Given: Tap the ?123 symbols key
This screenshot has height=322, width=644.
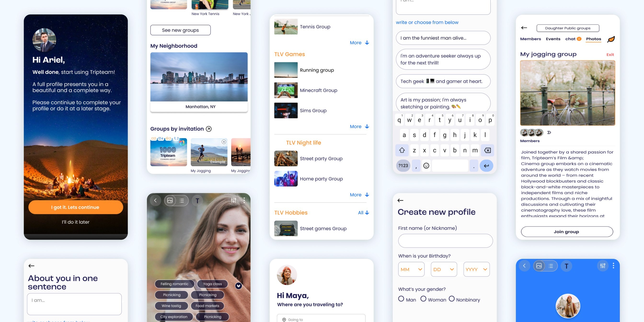Looking at the screenshot, I should (x=403, y=166).
